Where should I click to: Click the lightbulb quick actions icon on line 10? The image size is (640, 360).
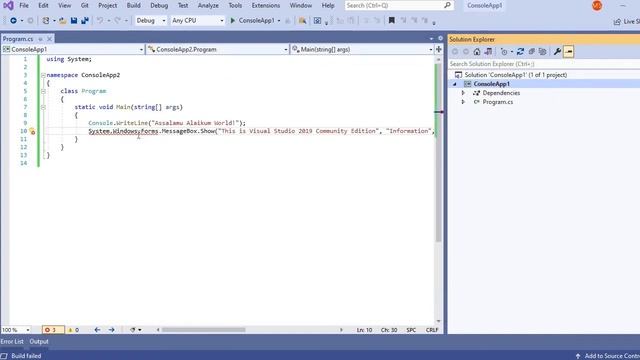click(32, 131)
